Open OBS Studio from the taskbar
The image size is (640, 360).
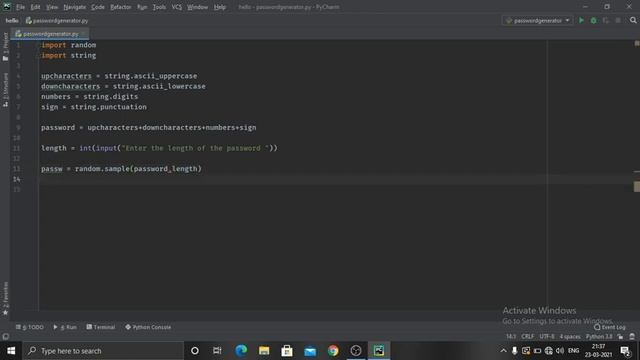coord(356,351)
